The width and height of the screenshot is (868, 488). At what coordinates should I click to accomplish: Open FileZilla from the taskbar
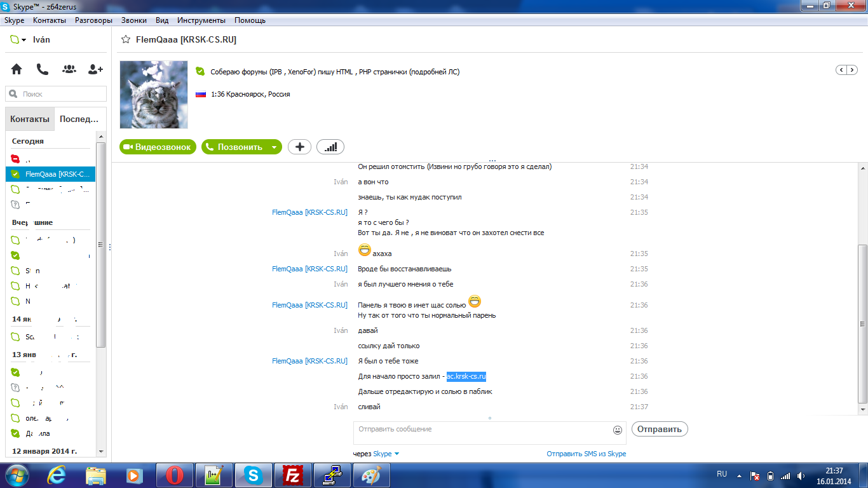[293, 475]
